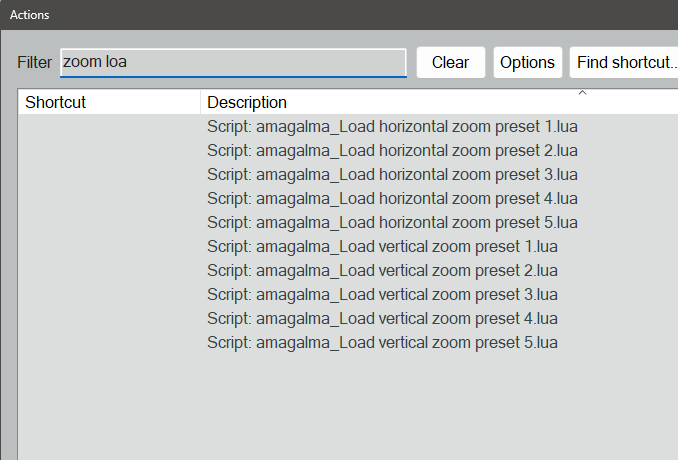The height and width of the screenshot is (460, 678).
Task: Select Load horizontal zoom preset 4 script
Action: [392, 199]
